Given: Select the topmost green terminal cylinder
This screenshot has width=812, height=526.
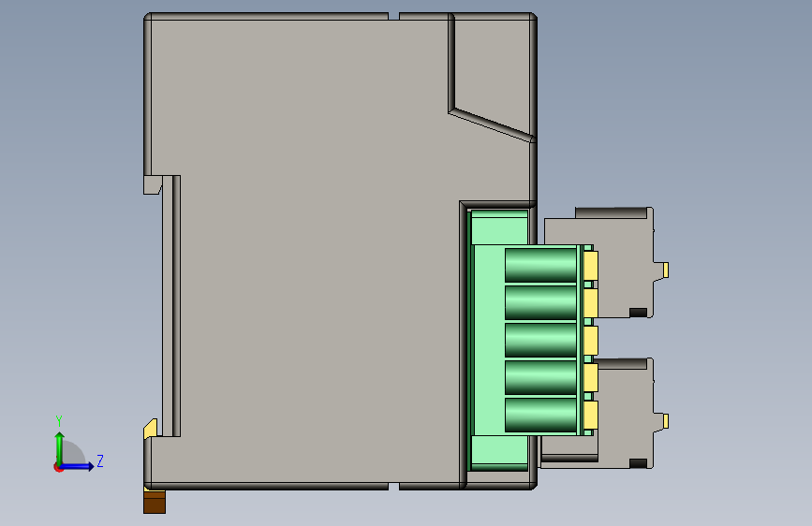Looking at the screenshot, I should pos(540,265).
